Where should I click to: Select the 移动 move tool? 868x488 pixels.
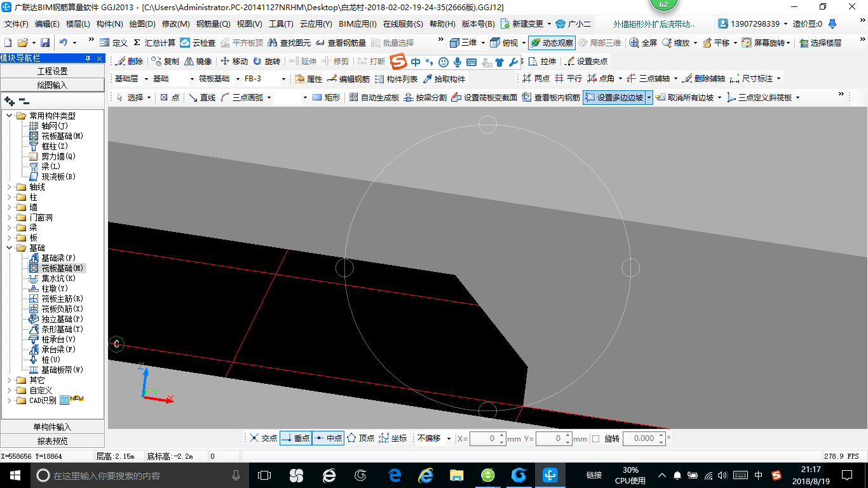point(234,62)
